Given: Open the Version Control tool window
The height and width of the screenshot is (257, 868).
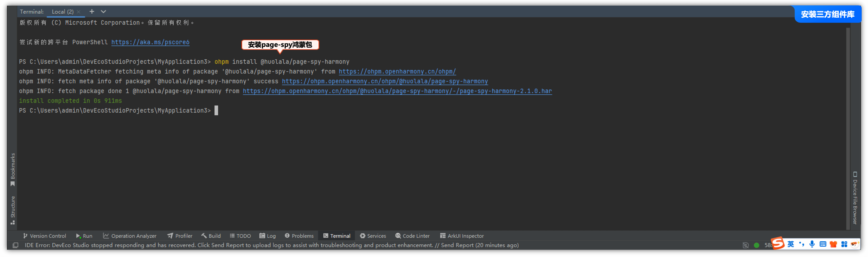Looking at the screenshot, I should (45, 236).
